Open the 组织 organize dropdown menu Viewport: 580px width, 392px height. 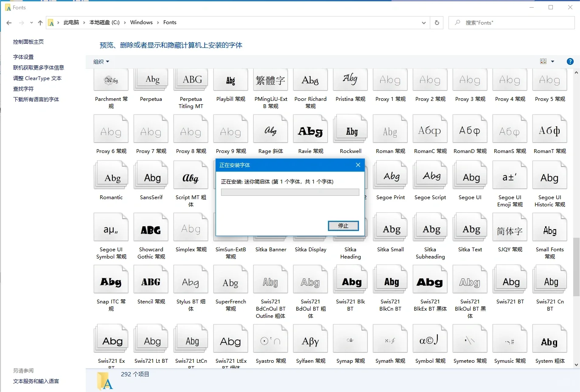coord(101,62)
